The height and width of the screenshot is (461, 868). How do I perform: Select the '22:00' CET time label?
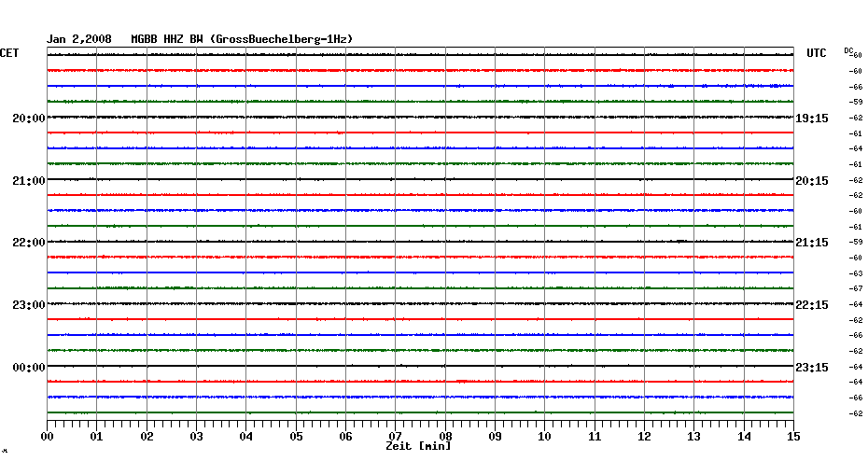click(29, 243)
